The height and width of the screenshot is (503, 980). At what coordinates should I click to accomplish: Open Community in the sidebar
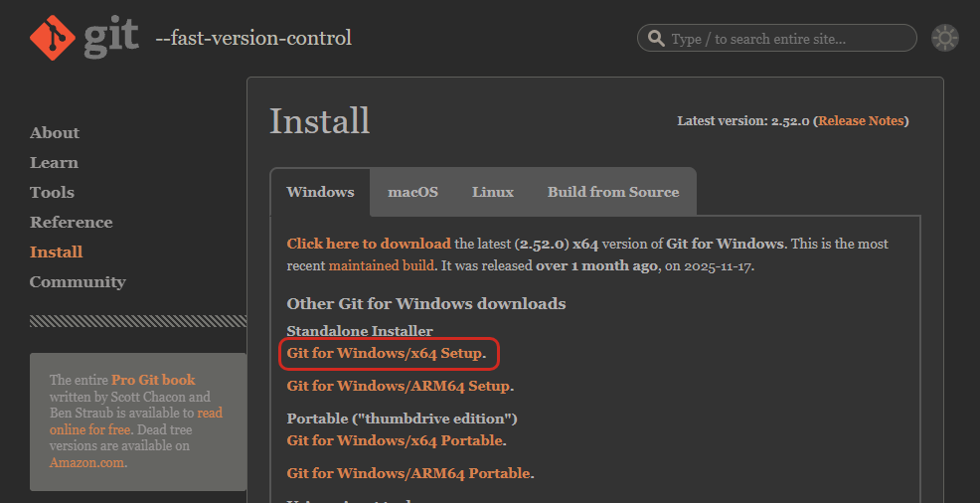point(78,282)
